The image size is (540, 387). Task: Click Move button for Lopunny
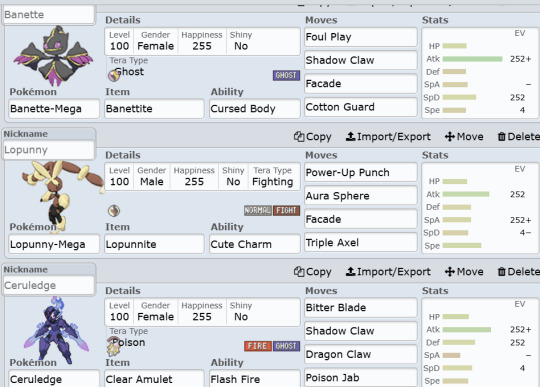[x=464, y=137]
